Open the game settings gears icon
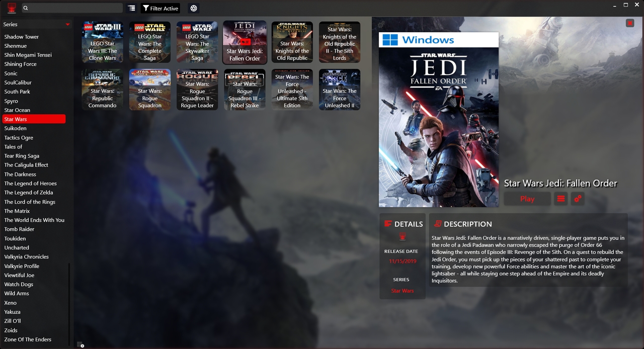The height and width of the screenshot is (349, 644). click(x=578, y=199)
